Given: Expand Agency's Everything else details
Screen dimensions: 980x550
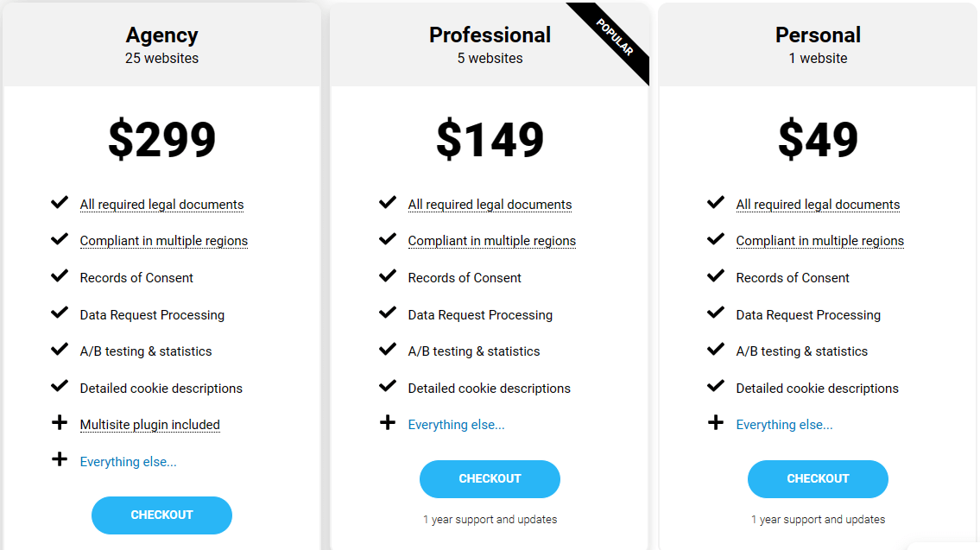Looking at the screenshot, I should pos(128,461).
